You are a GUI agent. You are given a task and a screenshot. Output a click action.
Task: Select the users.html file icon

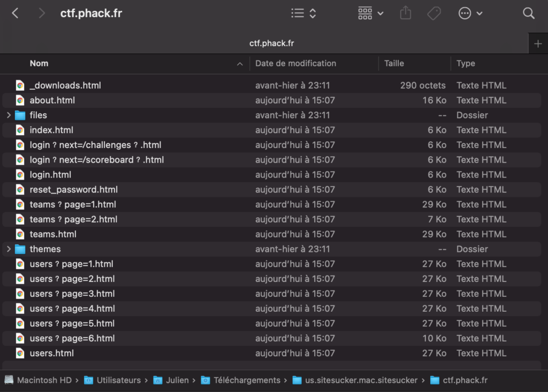[20, 353]
